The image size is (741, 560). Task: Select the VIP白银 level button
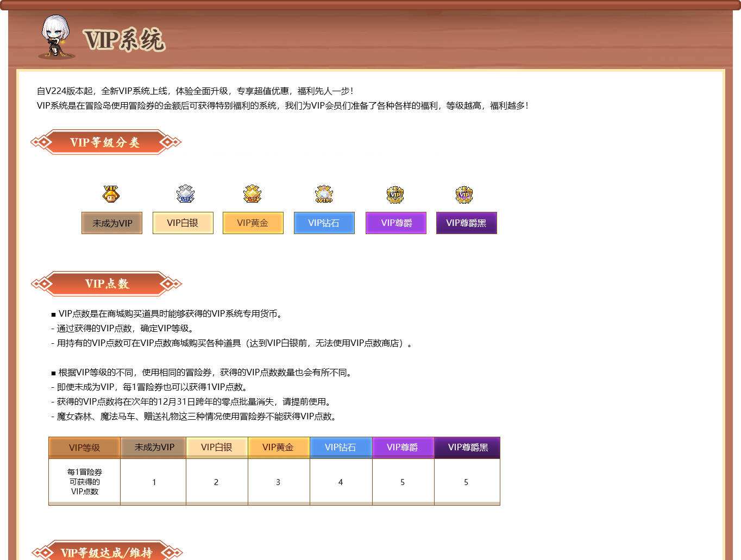point(183,223)
